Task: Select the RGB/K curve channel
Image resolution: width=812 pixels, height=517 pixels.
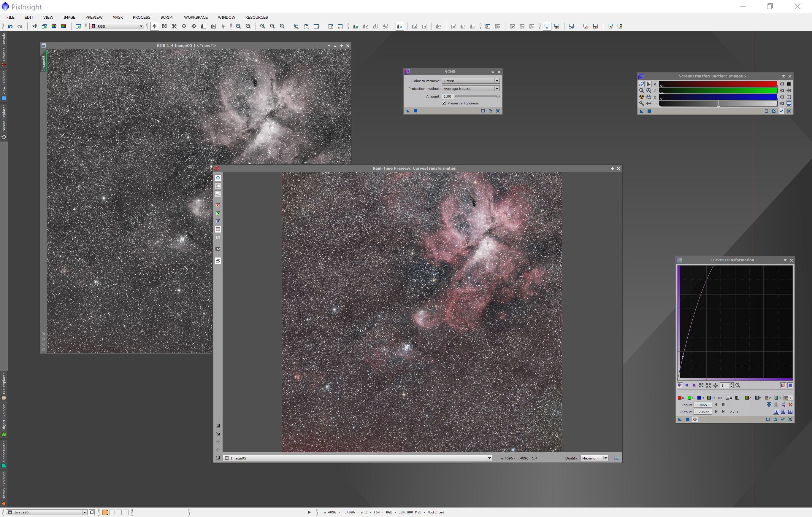Action: (x=715, y=398)
